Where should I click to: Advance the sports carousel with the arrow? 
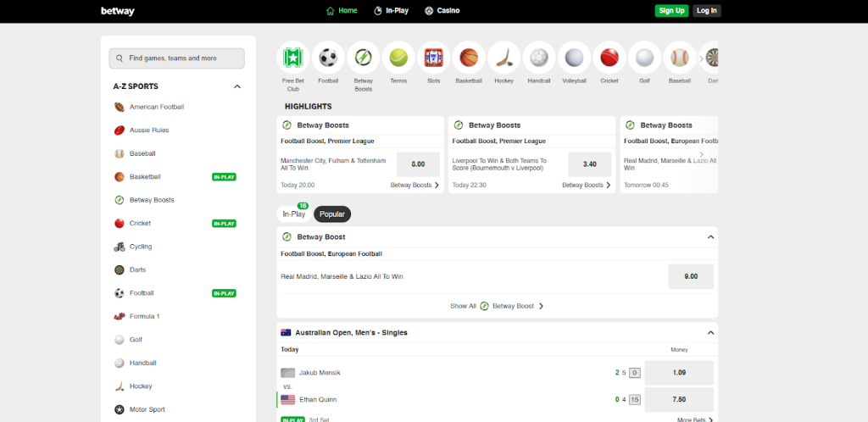[701, 58]
